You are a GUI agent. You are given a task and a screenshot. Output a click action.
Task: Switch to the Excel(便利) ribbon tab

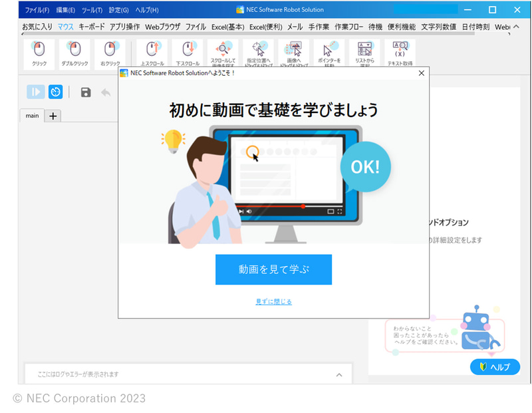click(265, 27)
